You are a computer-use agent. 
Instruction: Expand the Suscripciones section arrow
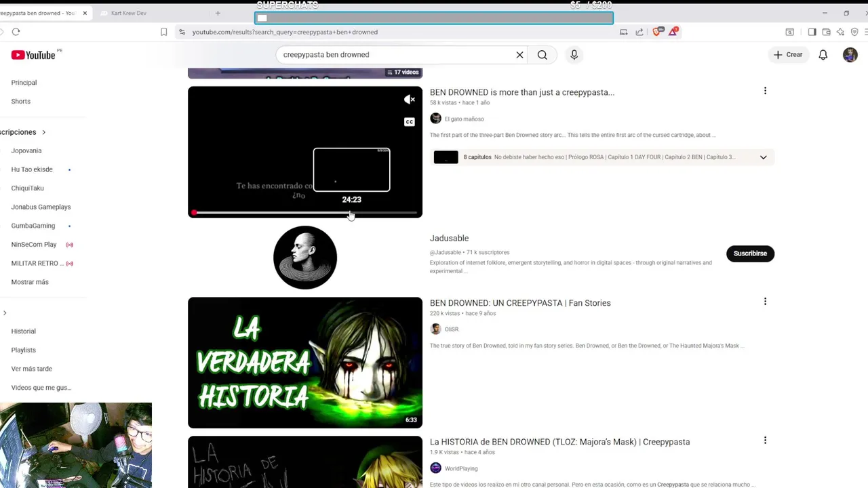pyautogui.click(x=43, y=132)
